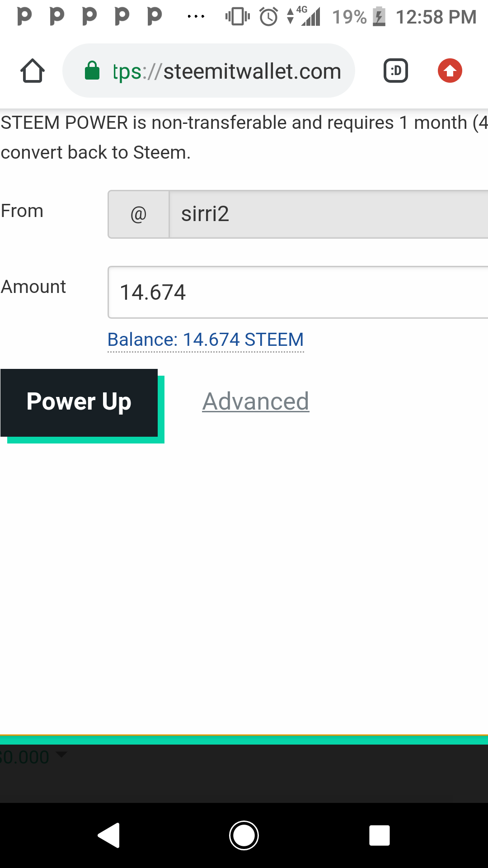Tap the battery status icon

(379, 17)
